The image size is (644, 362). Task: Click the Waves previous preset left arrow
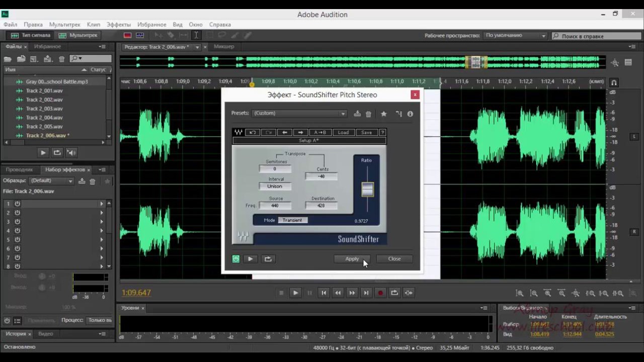click(x=284, y=132)
